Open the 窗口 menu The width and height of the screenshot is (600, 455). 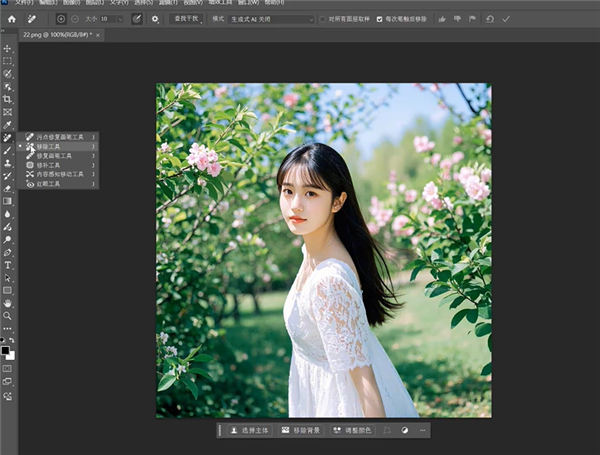(x=248, y=2)
